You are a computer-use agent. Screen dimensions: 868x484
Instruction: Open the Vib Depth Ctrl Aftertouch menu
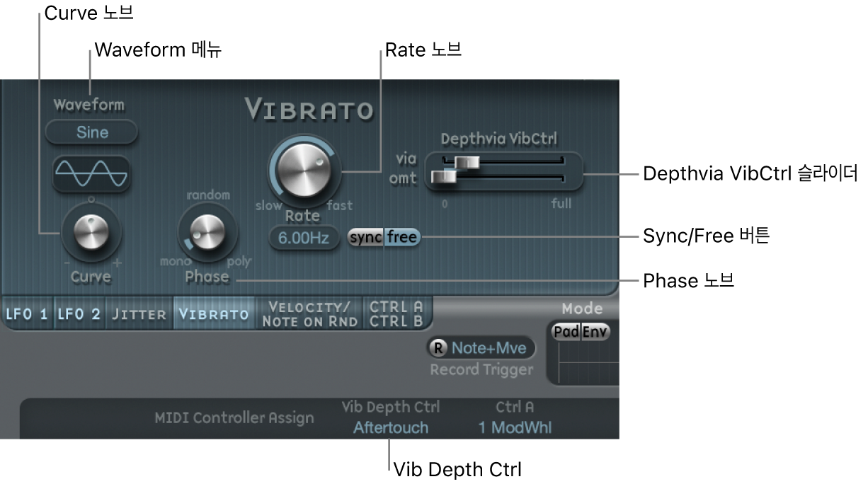coord(391,427)
